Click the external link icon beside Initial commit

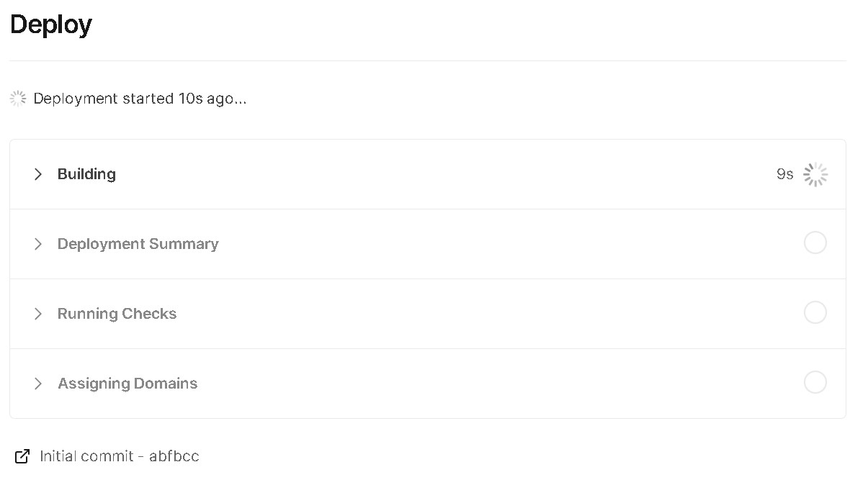22,456
